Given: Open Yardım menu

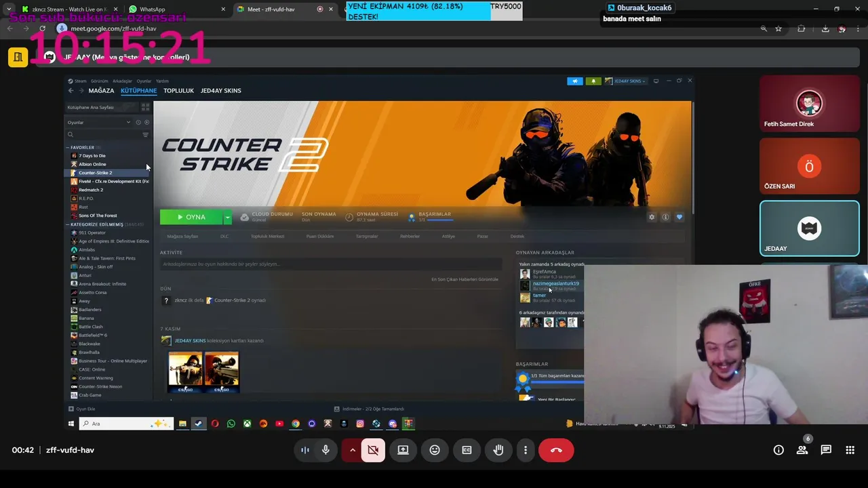Looking at the screenshot, I should coord(162,81).
